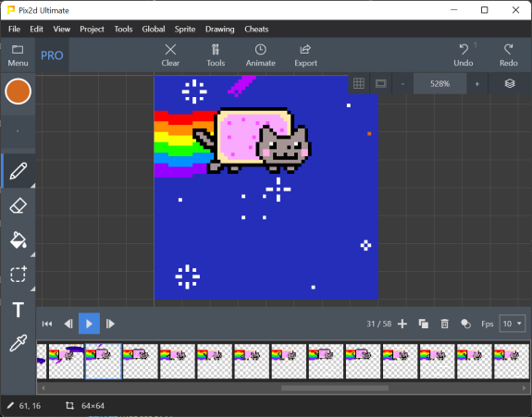Image resolution: width=532 pixels, height=417 pixels.
Task: Open the orange current color picker
Action: (18, 92)
